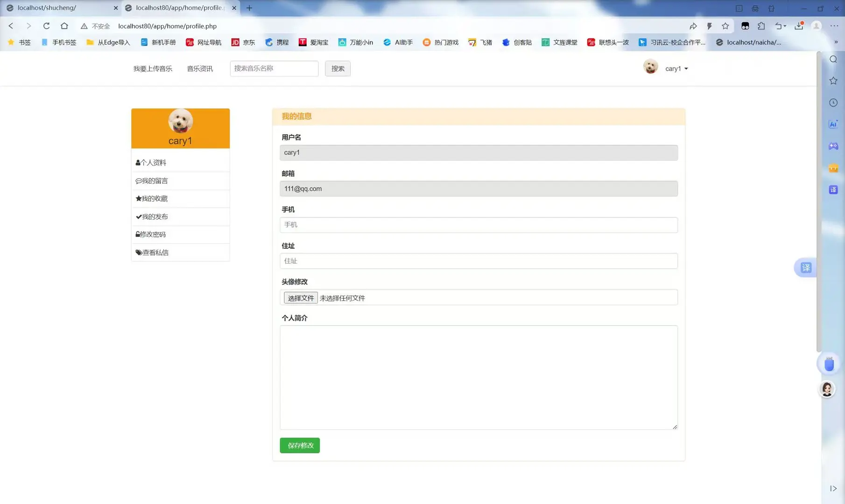
Task: Open the 京东 bookmark
Action: pyautogui.click(x=243, y=42)
